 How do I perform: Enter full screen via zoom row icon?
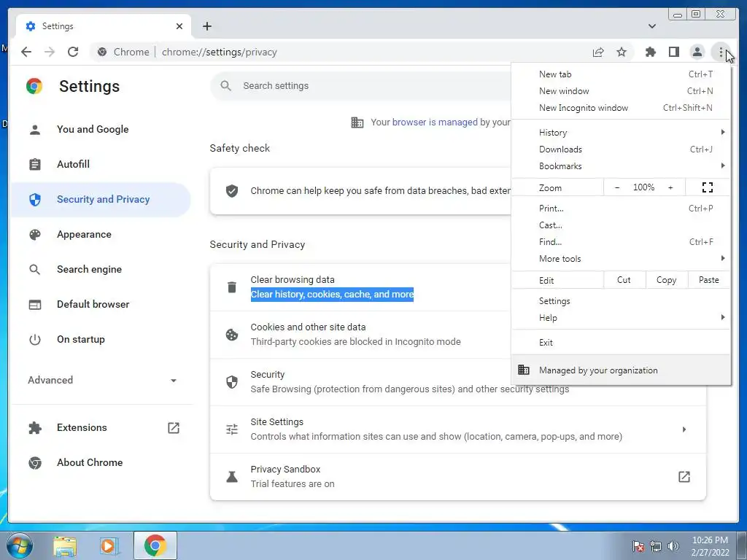point(708,187)
